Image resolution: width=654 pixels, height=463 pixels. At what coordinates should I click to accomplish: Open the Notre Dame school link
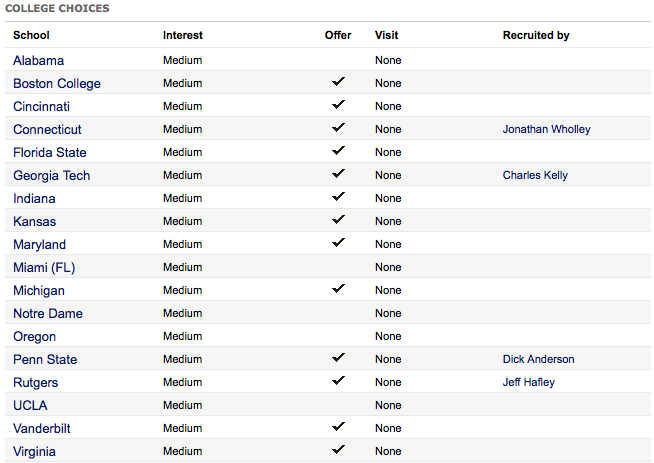click(x=48, y=313)
